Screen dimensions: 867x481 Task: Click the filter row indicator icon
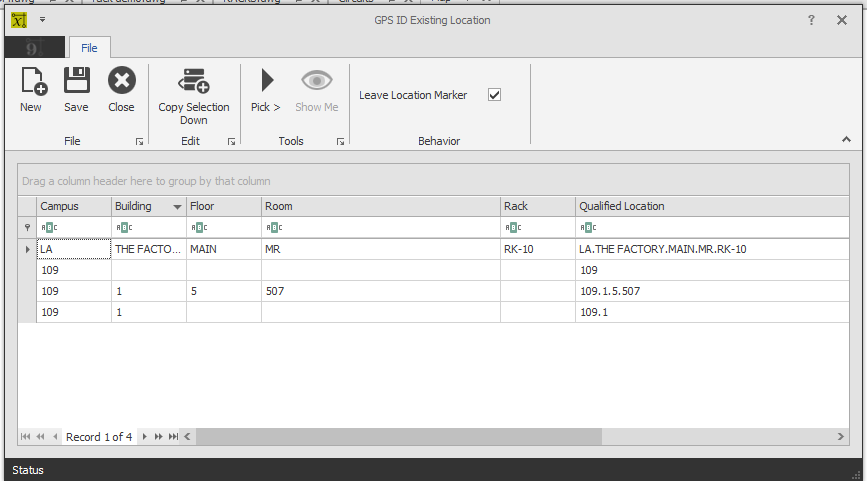pyautogui.click(x=27, y=227)
